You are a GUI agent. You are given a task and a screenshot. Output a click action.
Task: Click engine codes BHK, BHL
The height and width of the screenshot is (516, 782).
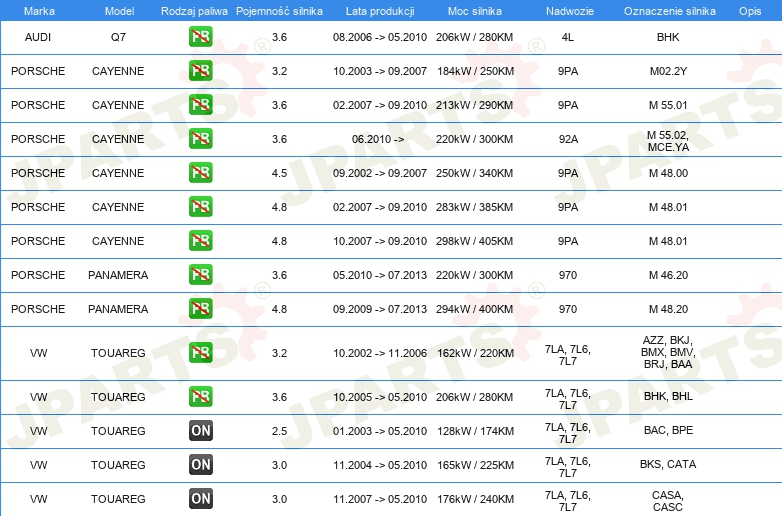click(668, 396)
